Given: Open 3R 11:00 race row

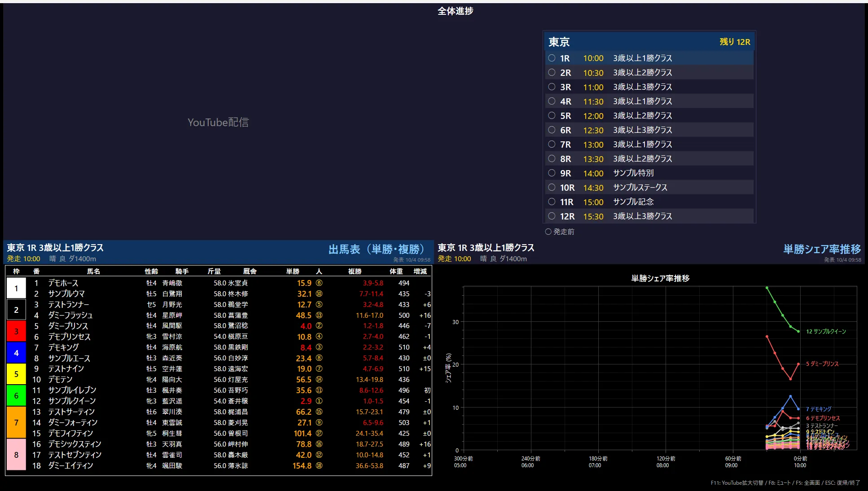Looking at the screenshot, I should pyautogui.click(x=649, y=87).
